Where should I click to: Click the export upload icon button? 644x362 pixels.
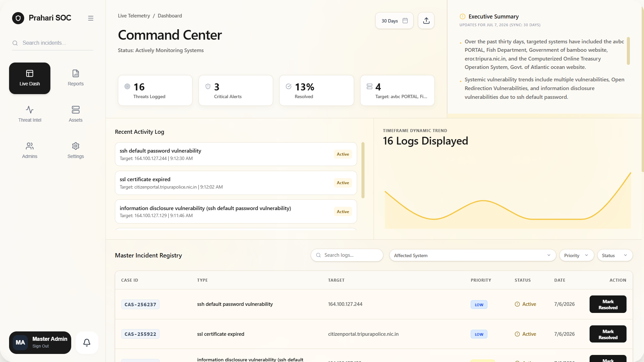point(426,21)
